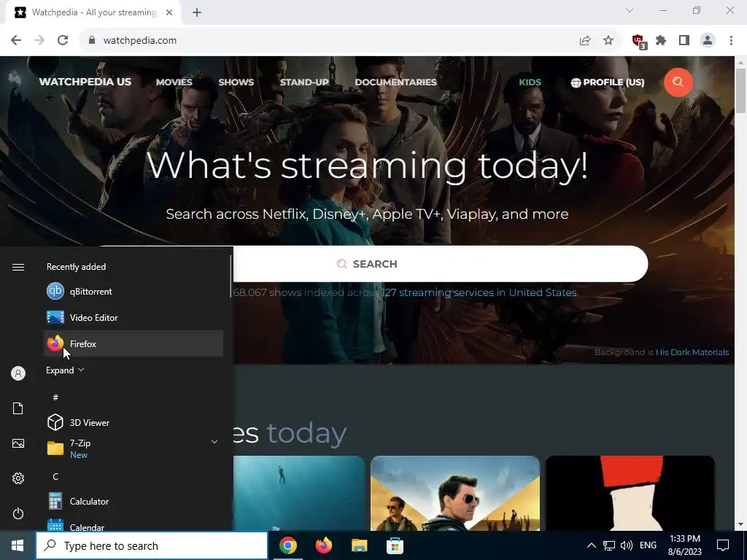Screen dimensions: 747x560
Task: Open Microsoft Store from the taskbar
Action: 395,545
